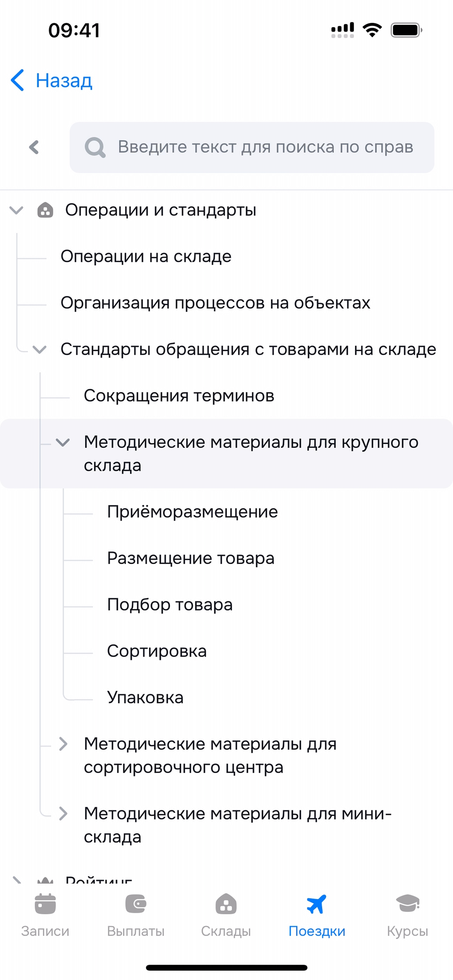Select the Приёморазмещение entry
Viewport: 453px width, 980px height.
tap(192, 511)
